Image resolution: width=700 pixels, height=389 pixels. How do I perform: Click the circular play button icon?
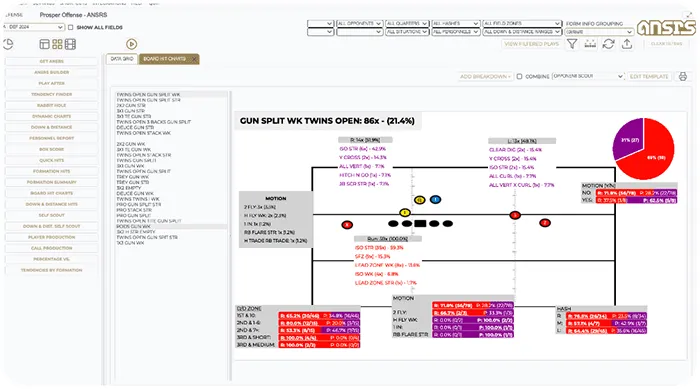click(x=131, y=44)
